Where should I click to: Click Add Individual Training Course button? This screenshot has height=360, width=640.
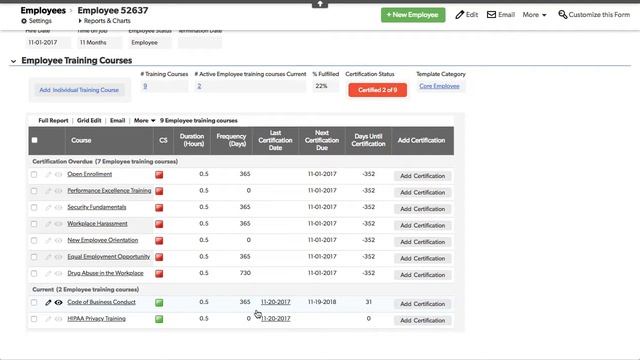[x=79, y=90]
